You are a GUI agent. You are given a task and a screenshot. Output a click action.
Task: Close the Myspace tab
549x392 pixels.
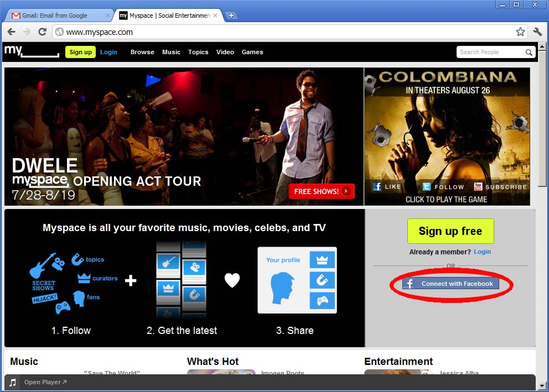215,15
